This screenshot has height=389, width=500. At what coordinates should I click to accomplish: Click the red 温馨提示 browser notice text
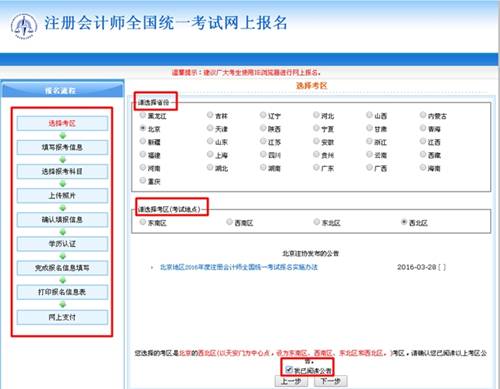pos(246,72)
